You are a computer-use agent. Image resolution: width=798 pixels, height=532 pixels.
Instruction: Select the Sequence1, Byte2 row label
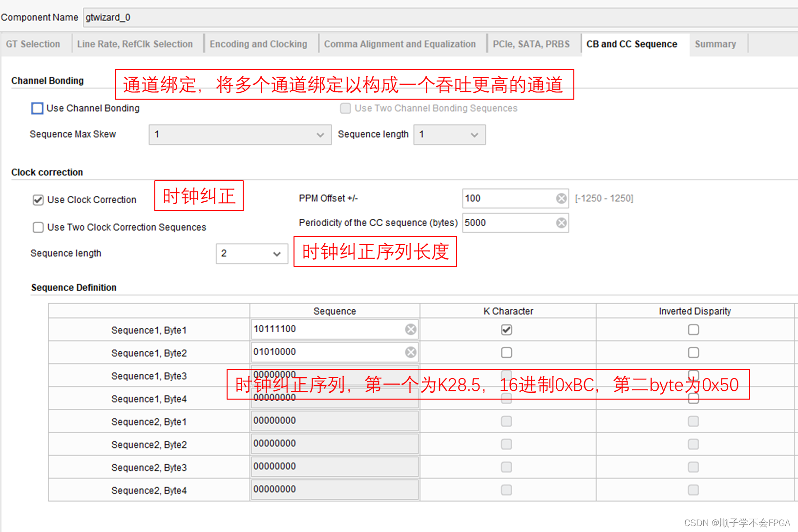point(149,353)
